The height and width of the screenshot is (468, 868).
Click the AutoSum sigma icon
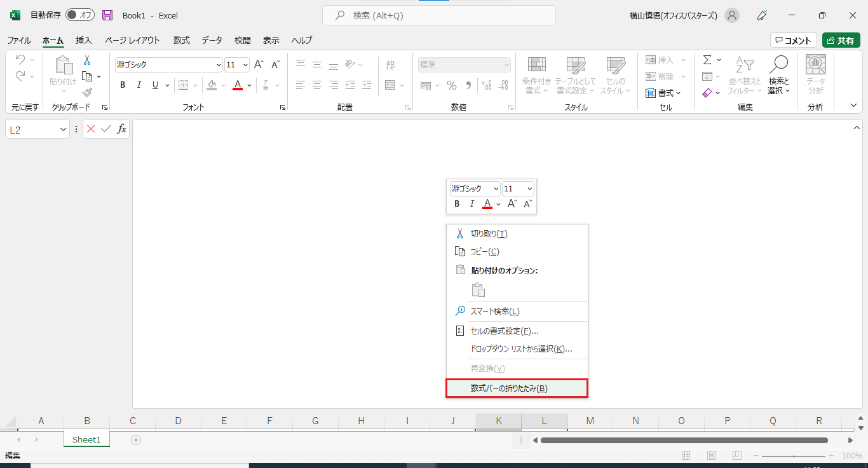click(707, 60)
